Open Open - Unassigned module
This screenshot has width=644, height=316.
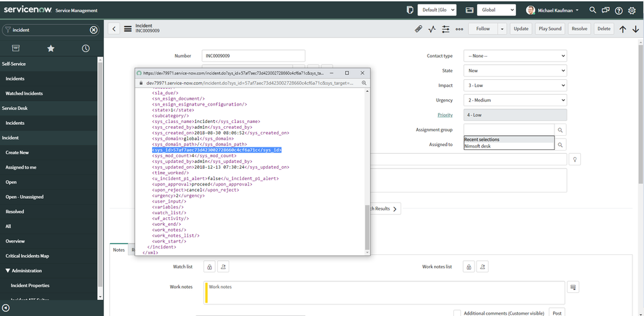24,197
